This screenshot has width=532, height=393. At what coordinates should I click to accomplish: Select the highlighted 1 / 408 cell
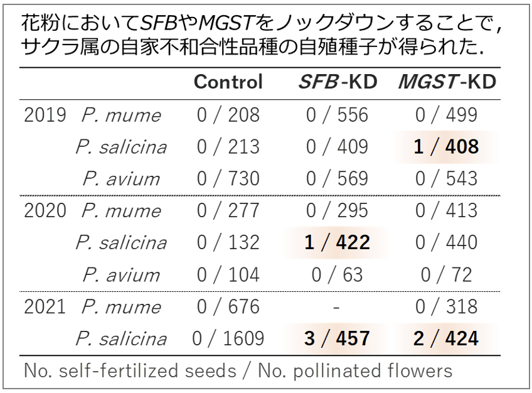click(446, 147)
